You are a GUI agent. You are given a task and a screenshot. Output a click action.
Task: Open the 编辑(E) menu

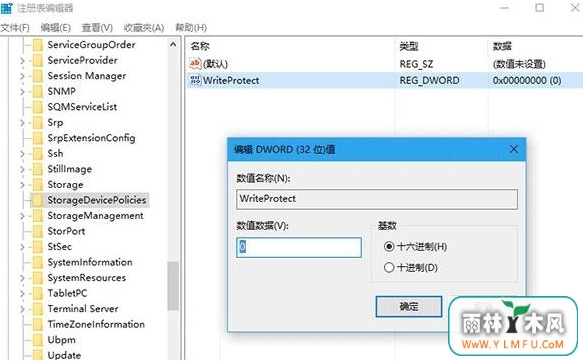[56, 28]
